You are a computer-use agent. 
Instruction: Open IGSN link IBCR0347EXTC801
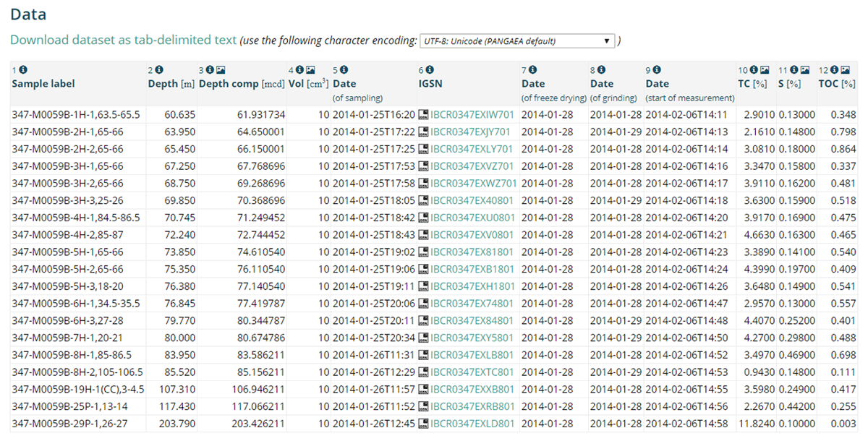472,372
